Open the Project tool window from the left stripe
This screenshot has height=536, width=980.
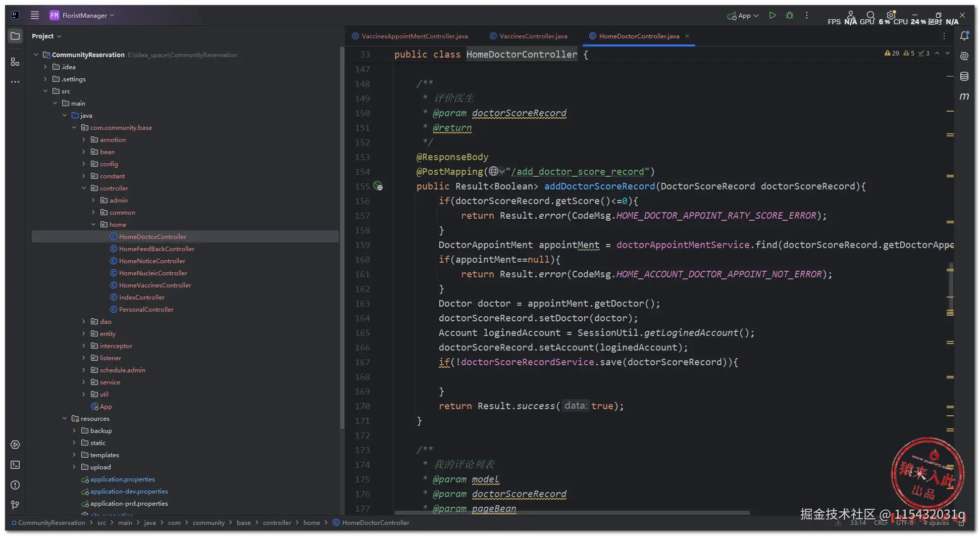pyautogui.click(x=15, y=36)
